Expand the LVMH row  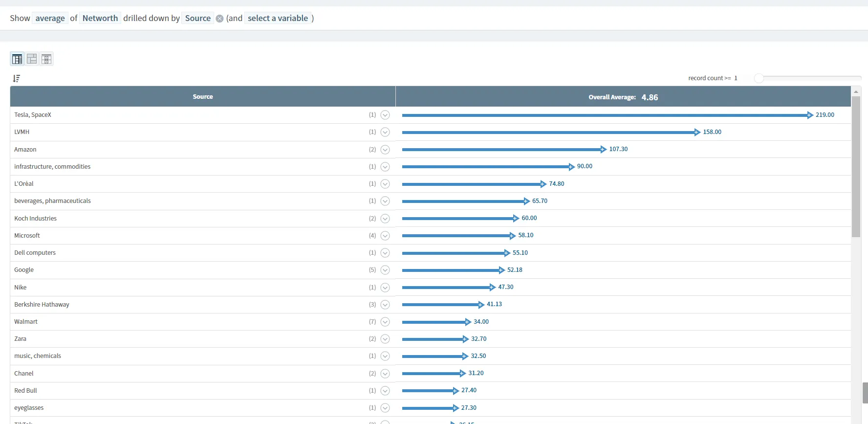(x=385, y=132)
